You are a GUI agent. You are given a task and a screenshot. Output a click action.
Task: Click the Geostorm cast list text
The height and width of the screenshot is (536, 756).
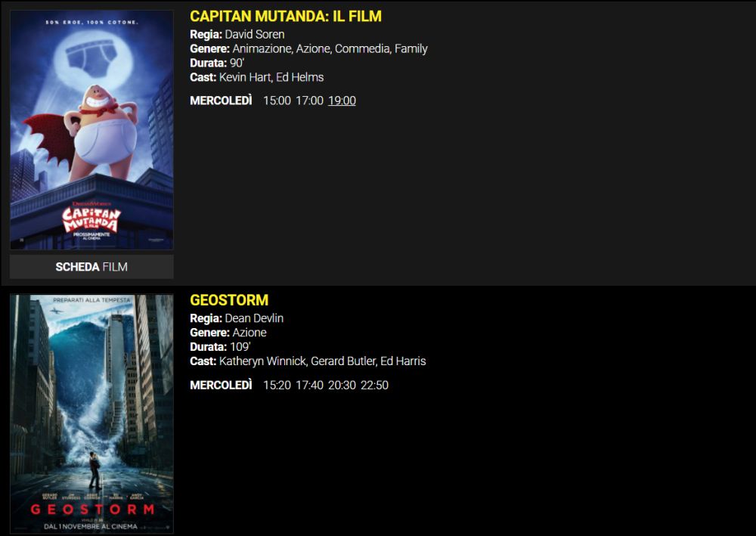[x=323, y=361]
